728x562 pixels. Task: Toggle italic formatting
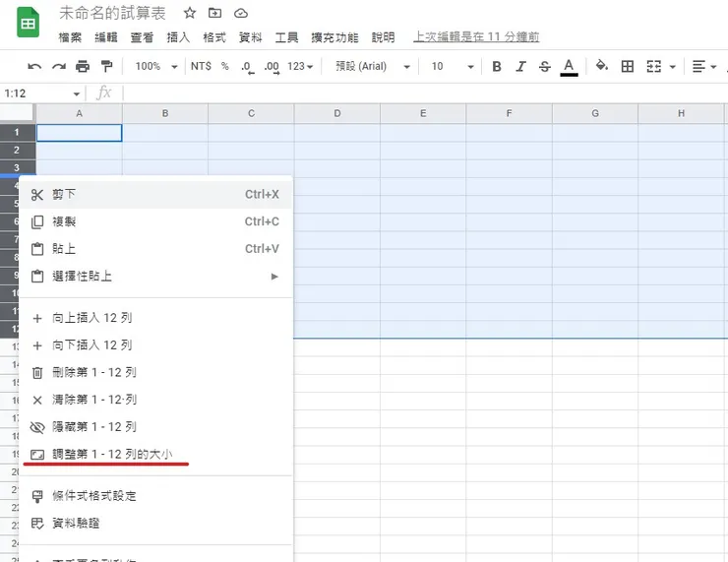tap(521, 66)
